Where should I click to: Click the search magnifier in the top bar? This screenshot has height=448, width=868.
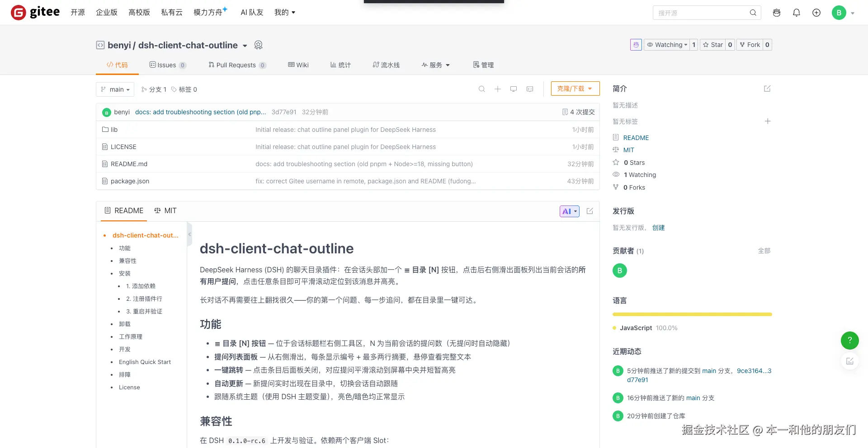pyautogui.click(x=753, y=13)
